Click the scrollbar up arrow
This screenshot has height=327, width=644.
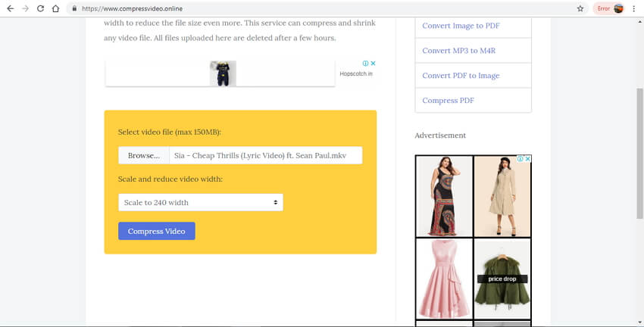(x=639, y=21)
